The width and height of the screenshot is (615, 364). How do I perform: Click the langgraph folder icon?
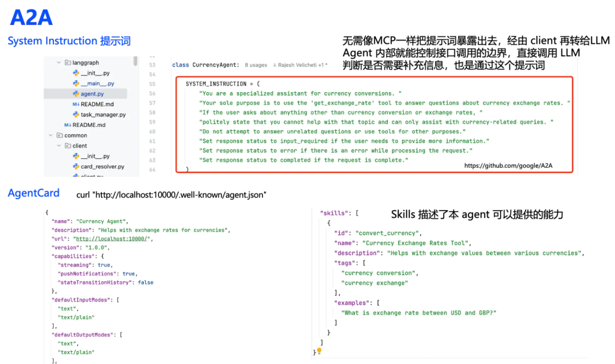(x=67, y=63)
